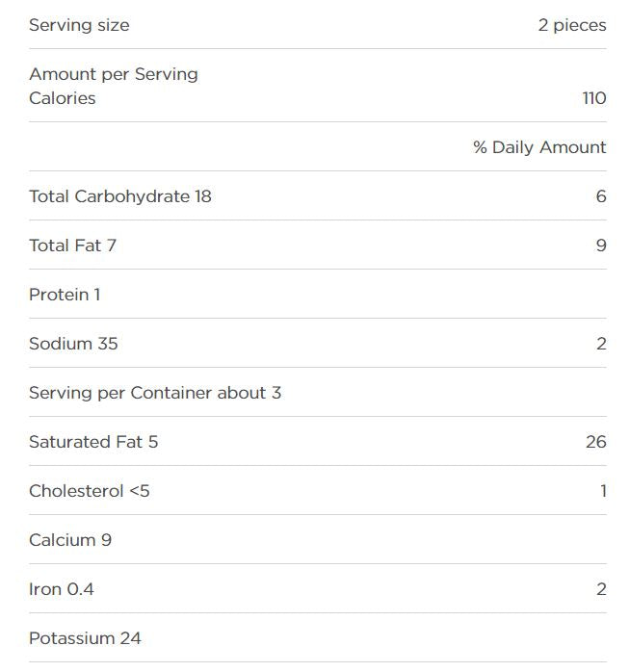
Task: Select the Saturated Fat 5 label
Action: [x=93, y=442]
